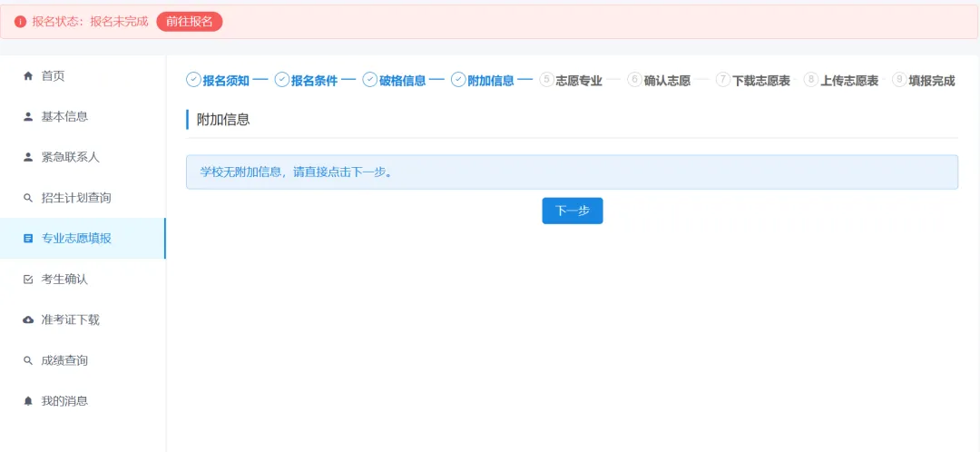The width and height of the screenshot is (980, 452).
Task: Open the 基本信息 sidebar menu item
Action: pyautogui.click(x=83, y=117)
